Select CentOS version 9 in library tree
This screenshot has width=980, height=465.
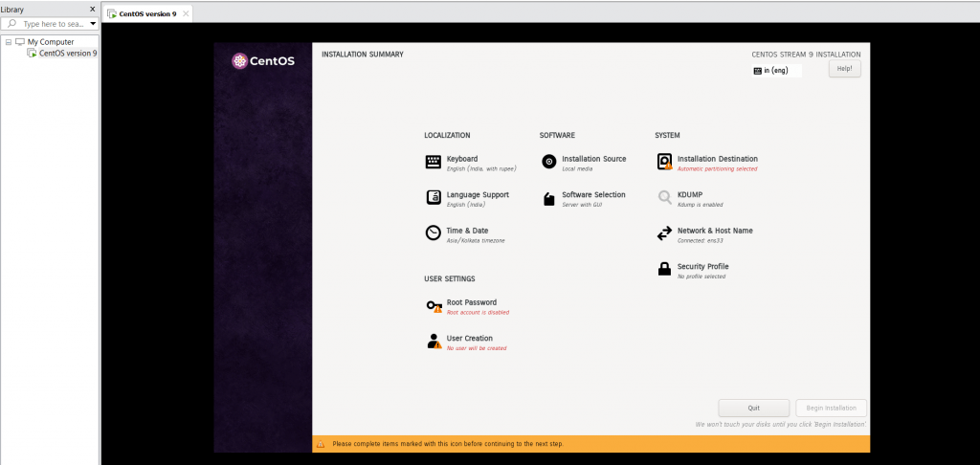pyautogui.click(x=68, y=54)
